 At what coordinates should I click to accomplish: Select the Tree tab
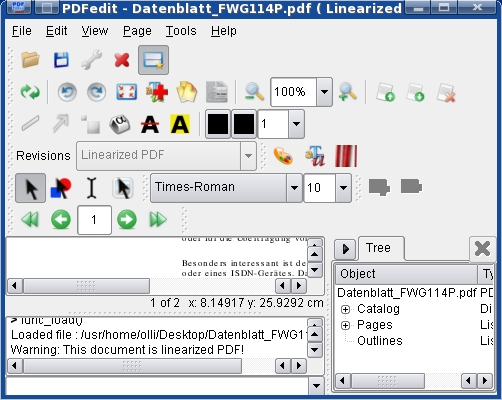381,248
